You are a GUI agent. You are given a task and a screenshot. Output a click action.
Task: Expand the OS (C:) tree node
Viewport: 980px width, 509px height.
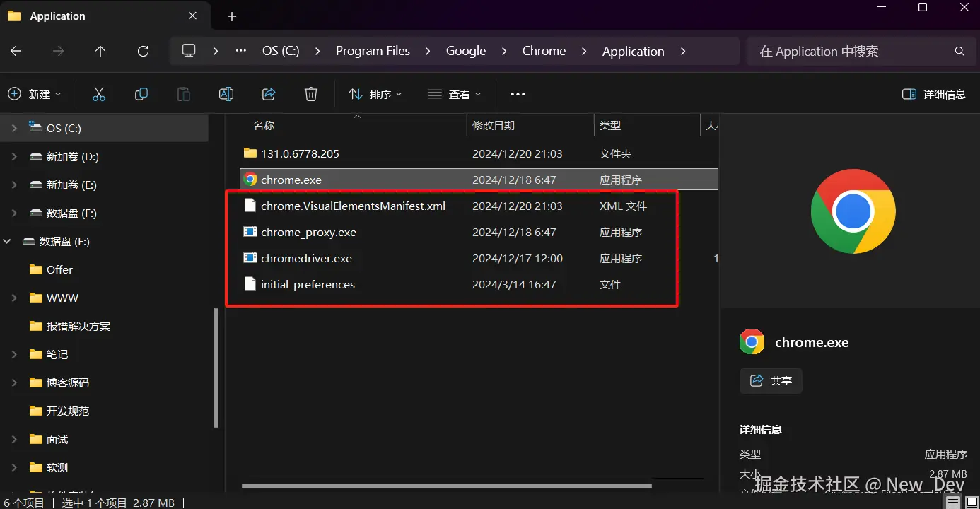[14, 128]
